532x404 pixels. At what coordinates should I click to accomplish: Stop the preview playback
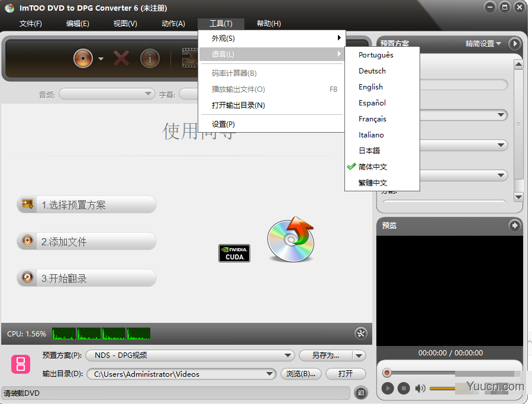pyautogui.click(x=404, y=388)
